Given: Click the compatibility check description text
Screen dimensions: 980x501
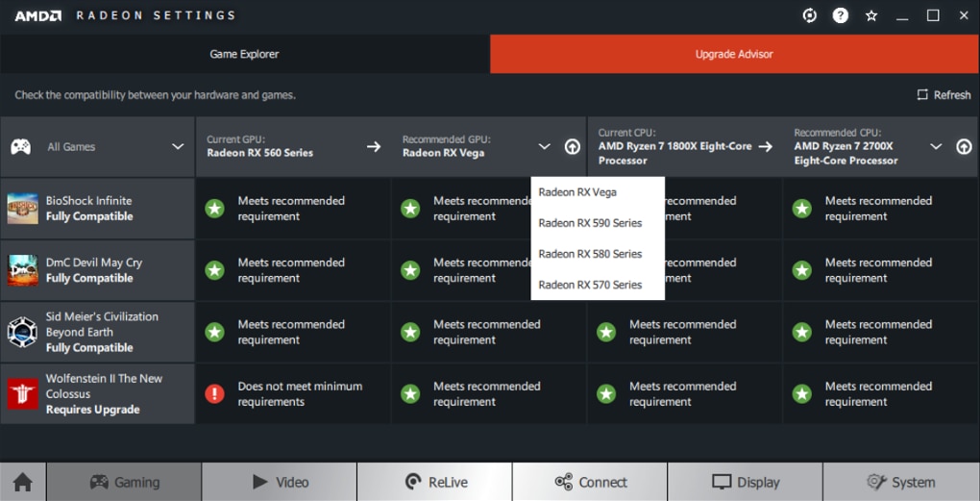Looking at the screenshot, I should 155,95.
